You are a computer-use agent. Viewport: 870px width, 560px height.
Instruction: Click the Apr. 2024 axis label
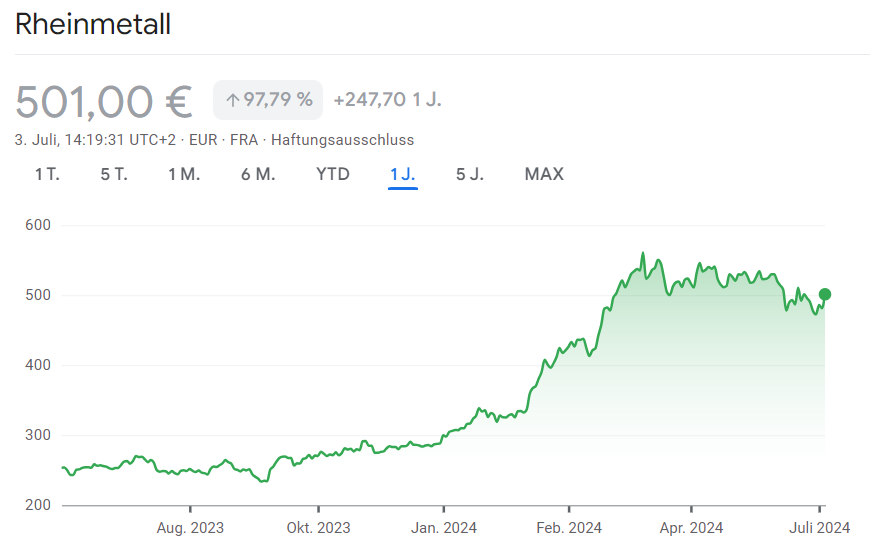[691, 528]
